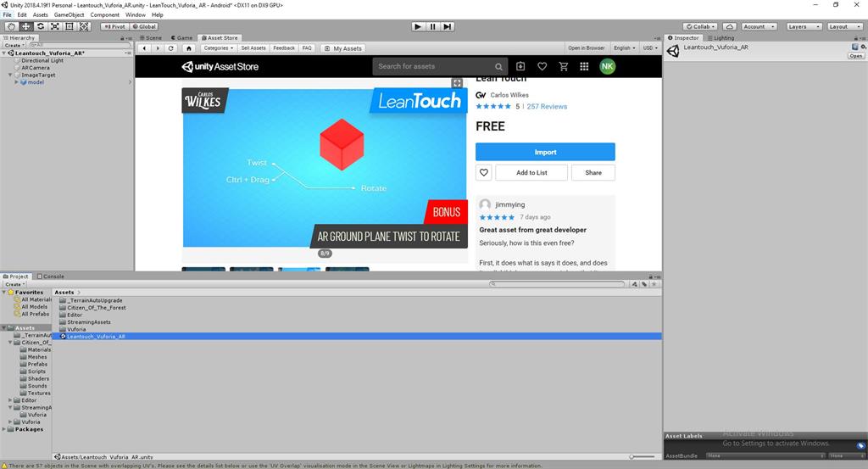This screenshot has width=868, height=469.
Task: Open the File menu
Action: point(7,15)
